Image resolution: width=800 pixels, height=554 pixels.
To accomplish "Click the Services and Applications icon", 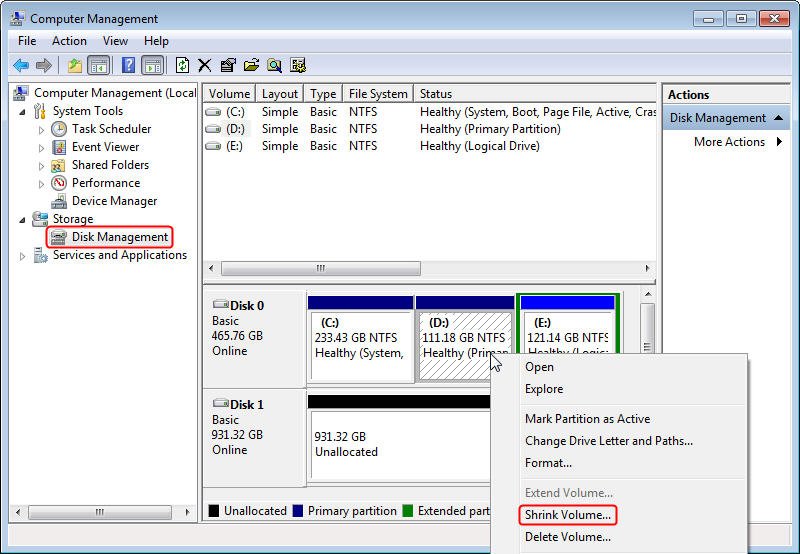I will coord(40,255).
